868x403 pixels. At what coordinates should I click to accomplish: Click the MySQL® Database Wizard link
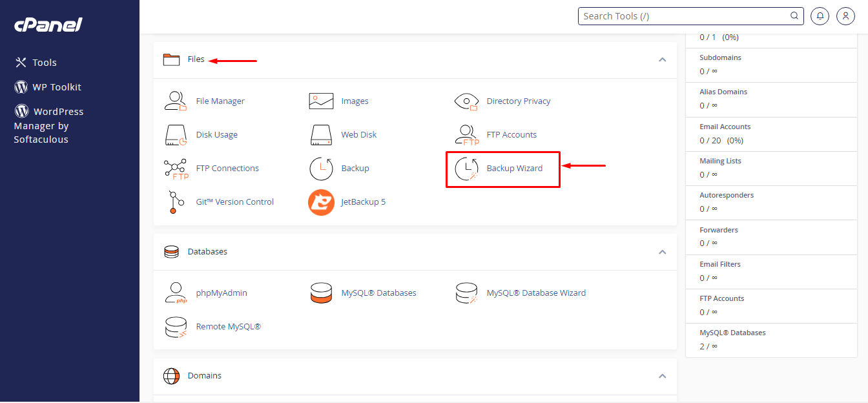tap(536, 293)
